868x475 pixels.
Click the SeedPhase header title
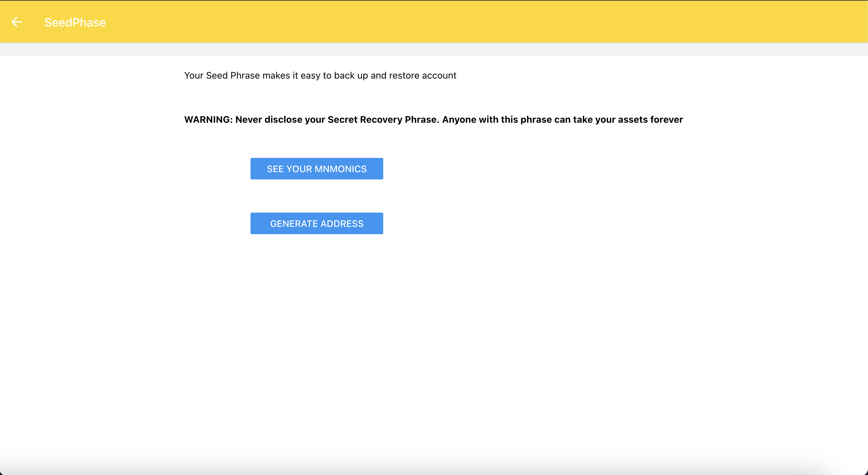[x=75, y=22]
